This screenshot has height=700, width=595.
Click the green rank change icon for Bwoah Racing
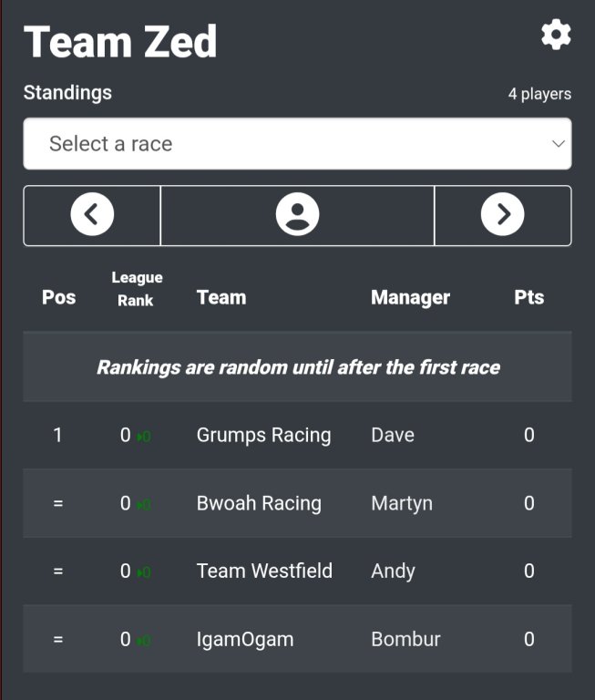[x=144, y=505]
